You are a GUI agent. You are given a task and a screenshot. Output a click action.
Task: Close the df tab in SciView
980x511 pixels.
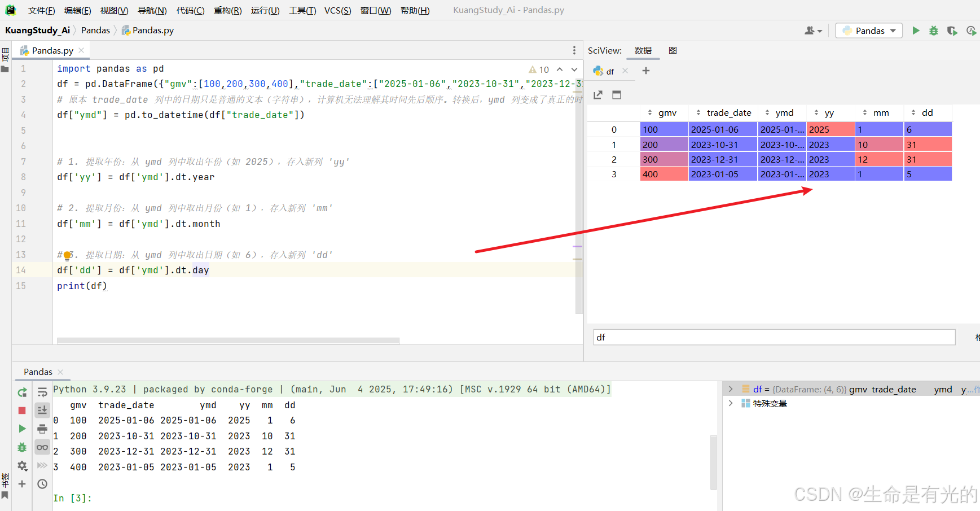[x=625, y=71]
